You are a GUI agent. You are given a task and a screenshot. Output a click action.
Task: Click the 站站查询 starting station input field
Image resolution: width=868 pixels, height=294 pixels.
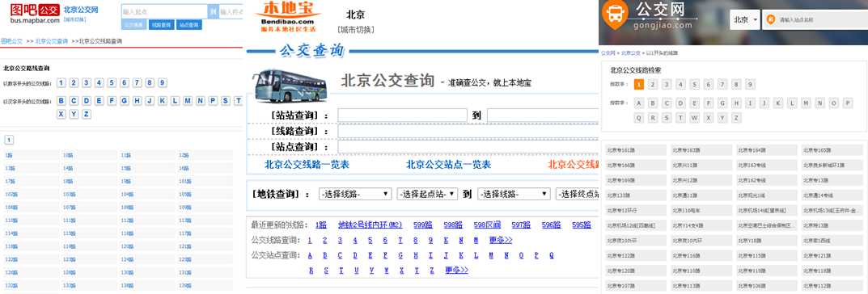402,115
